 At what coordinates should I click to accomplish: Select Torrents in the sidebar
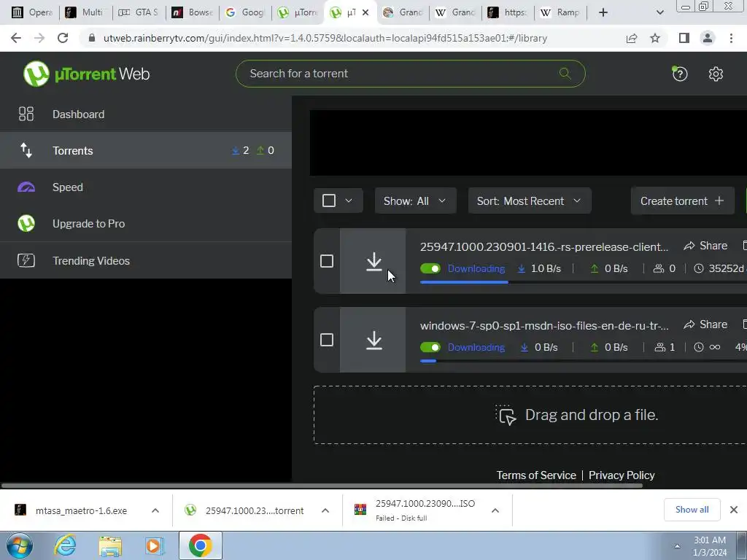point(146,150)
